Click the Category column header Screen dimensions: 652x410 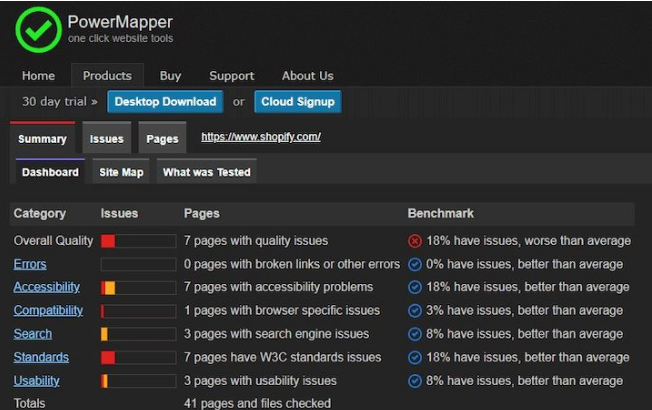(40, 213)
